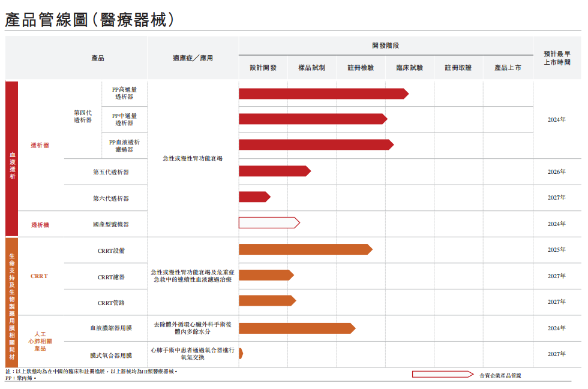Viewport: 588px width, 389px height.
Task: Click the 預計最早上市時間 header
Action: 557,58
